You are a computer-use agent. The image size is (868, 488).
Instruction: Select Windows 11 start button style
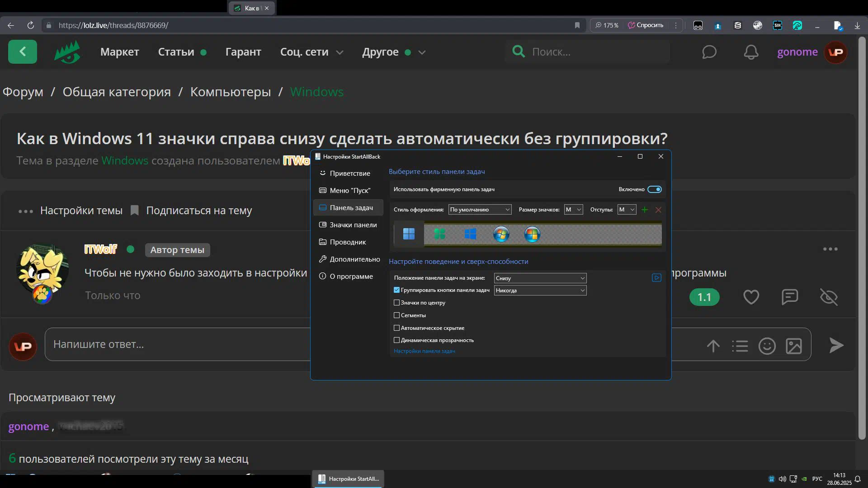[x=409, y=234]
